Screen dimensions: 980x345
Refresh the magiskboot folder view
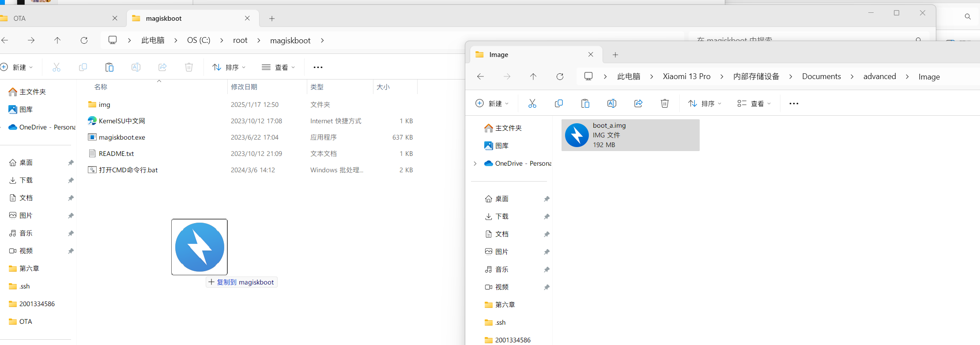click(x=84, y=40)
